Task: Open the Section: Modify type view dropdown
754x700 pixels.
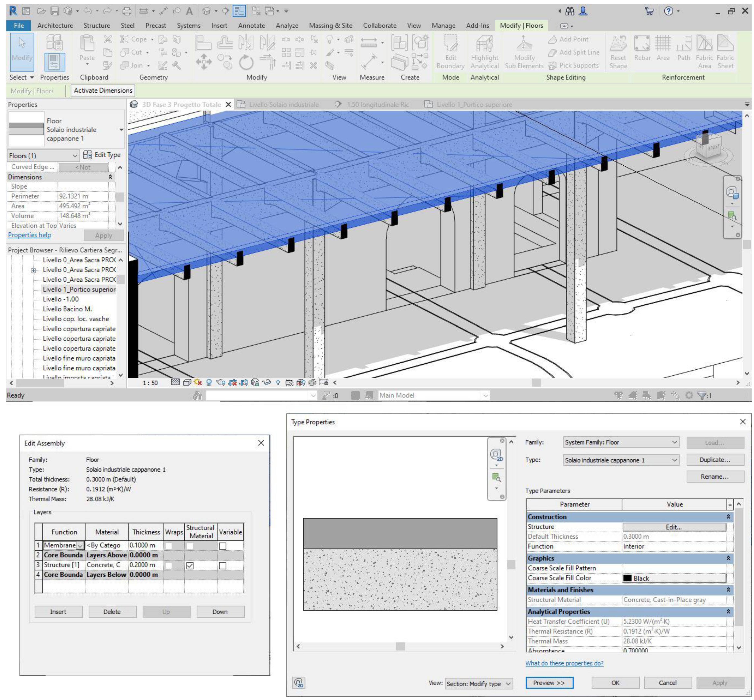Action: [x=508, y=684]
